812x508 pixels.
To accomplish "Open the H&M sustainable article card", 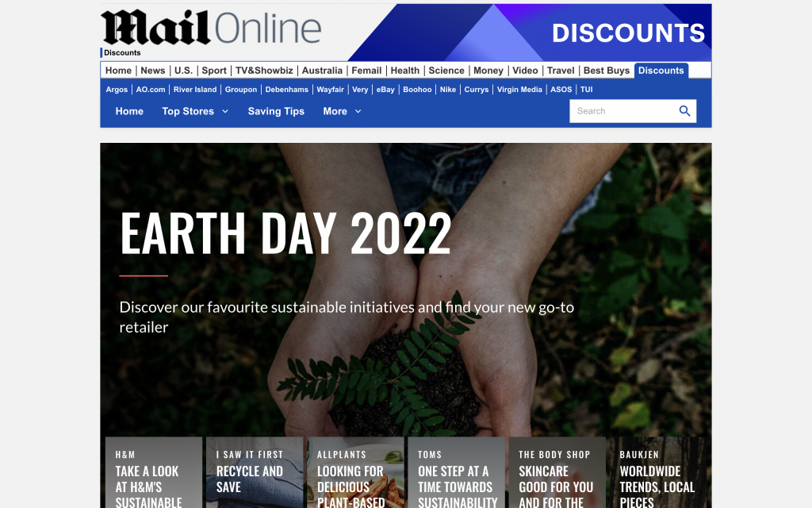I will coord(153,472).
